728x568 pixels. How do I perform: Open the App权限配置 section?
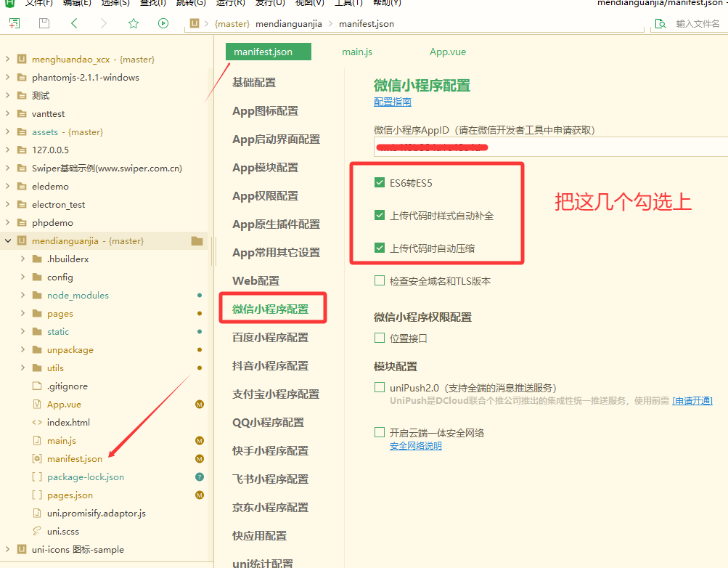(265, 196)
